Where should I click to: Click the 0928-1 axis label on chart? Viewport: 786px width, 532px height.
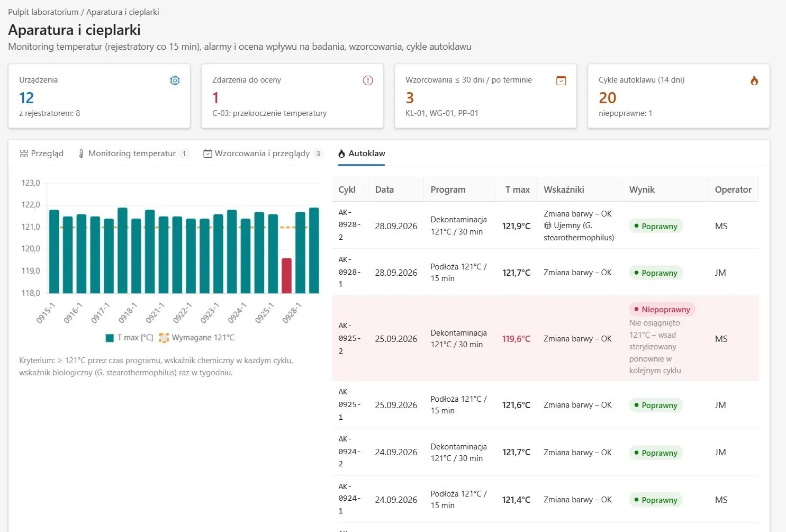tap(292, 313)
